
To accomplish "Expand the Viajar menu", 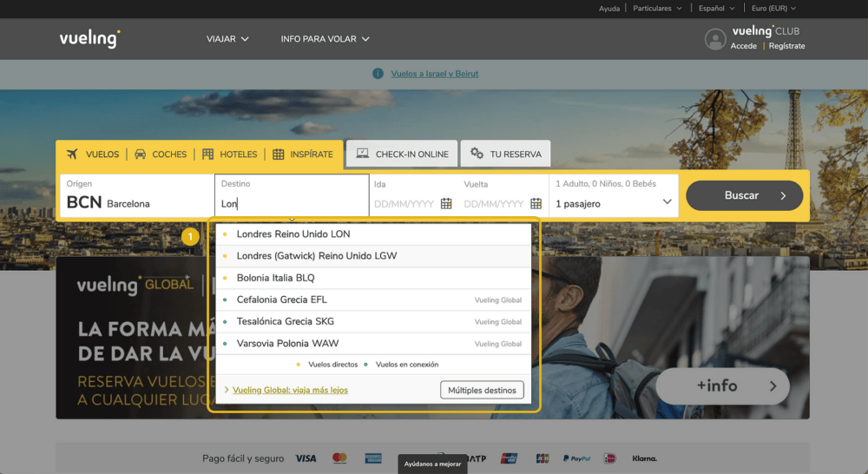I will 227,39.
